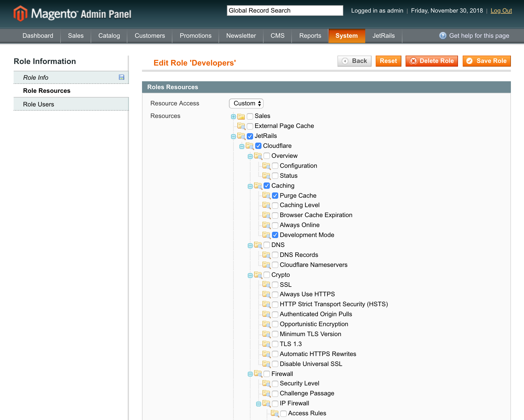Viewport: 524px width, 420px height.
Task: Click the Role Resources tab
Action: click(47, 90)
